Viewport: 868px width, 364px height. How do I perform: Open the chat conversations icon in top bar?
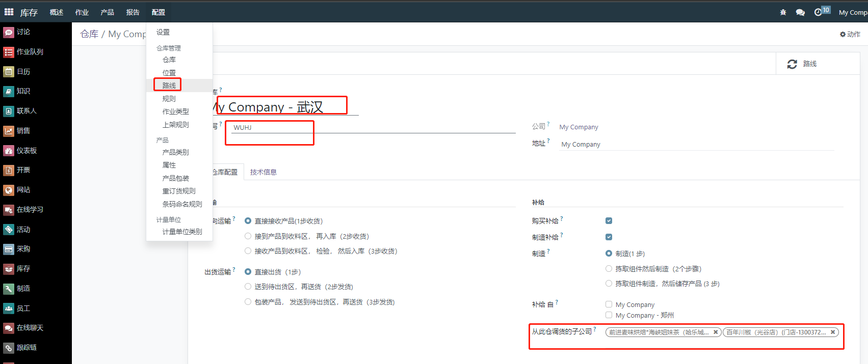point(800,12)
